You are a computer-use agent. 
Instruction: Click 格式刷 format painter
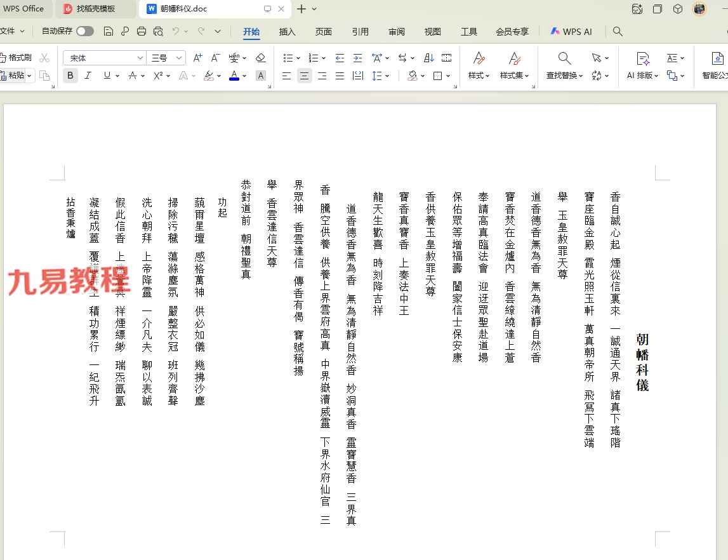pyautogui.click(x=16, y=58)
